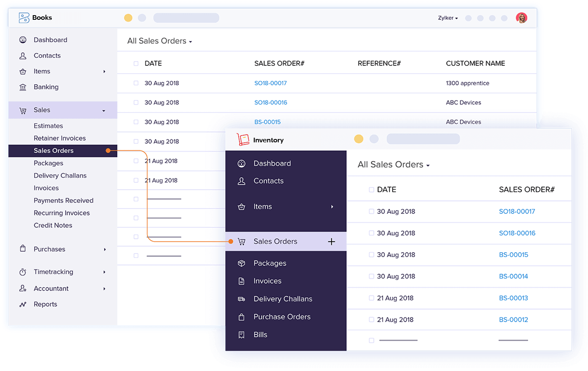
Task: Open sales order SO18-00017 link in Books
Action: click(271, 83)
